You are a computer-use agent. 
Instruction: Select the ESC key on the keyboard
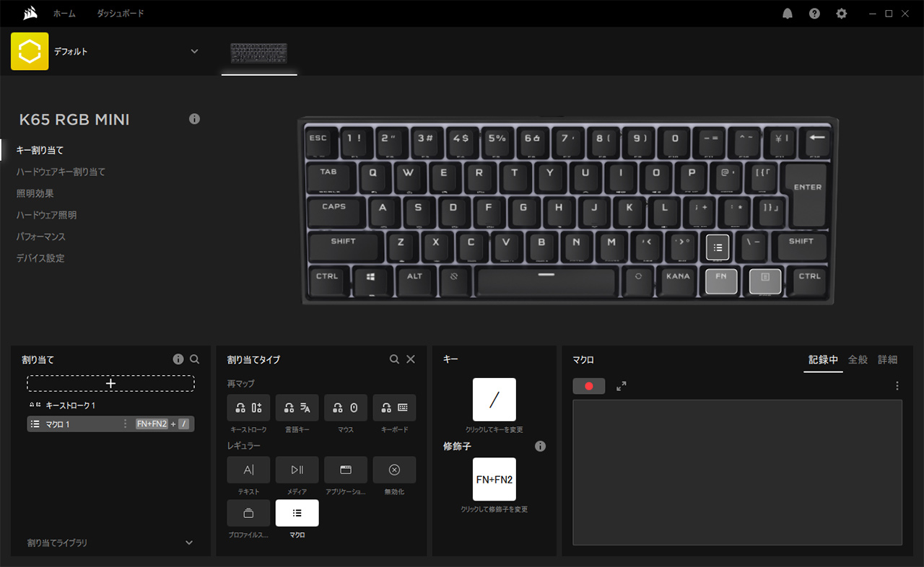[x=318, y=142]
